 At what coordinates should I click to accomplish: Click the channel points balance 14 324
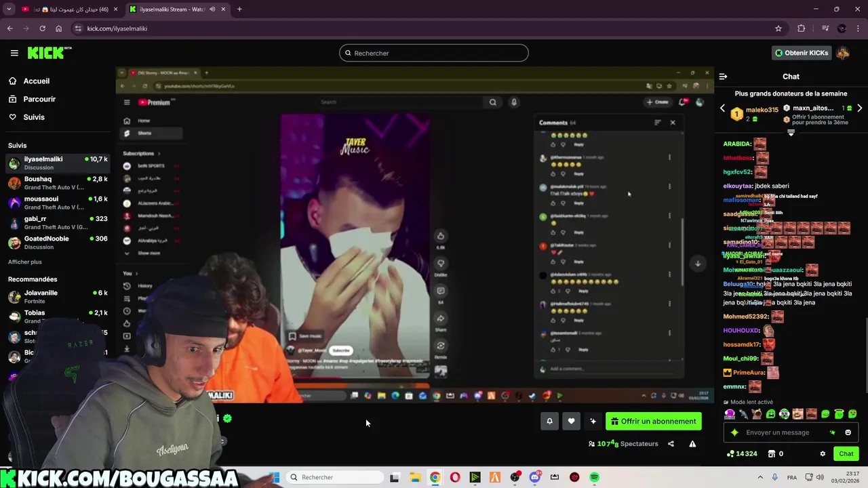pos(742,454)
